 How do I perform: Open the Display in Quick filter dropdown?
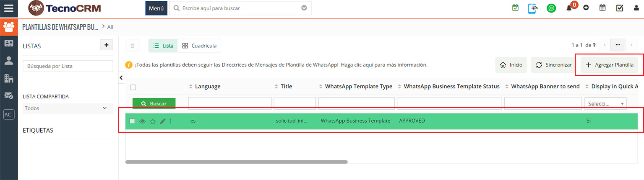tap(605, 103)
